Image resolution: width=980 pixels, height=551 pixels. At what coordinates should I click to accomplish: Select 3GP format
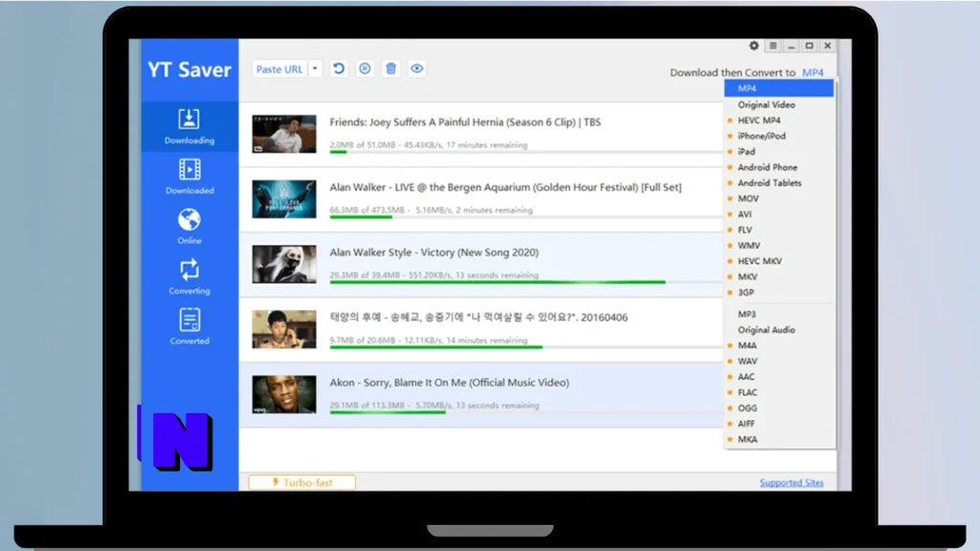click(779, 293)
